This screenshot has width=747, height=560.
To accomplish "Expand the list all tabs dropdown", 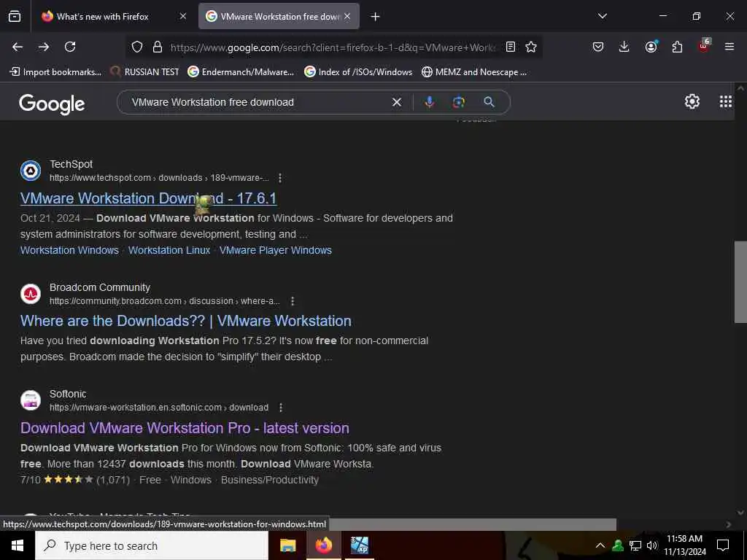I will point(602,16).
